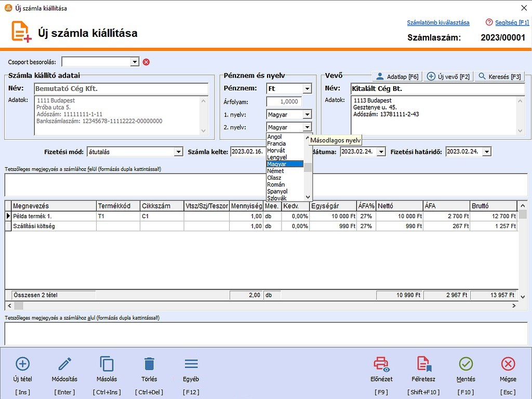Click the Számlatömb kiválasztása link
The width and height of the screenshot is (532, 399).
[x=438, y=23]
